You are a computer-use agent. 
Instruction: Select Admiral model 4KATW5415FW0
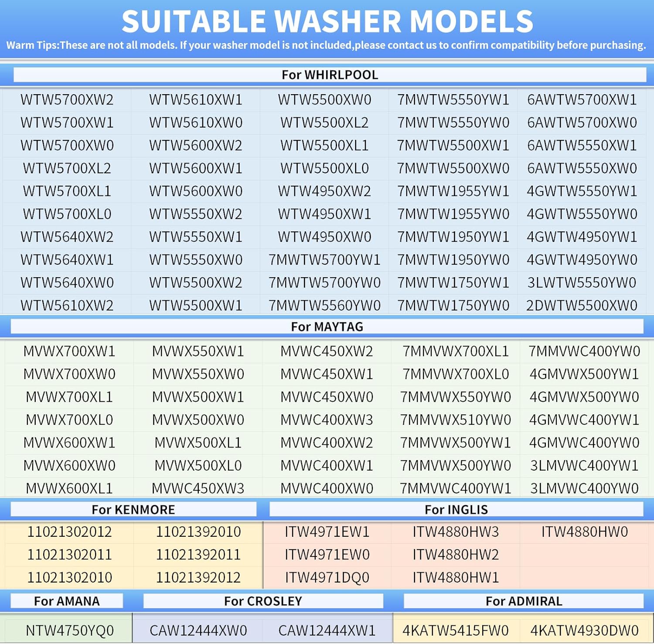point(456,630)
